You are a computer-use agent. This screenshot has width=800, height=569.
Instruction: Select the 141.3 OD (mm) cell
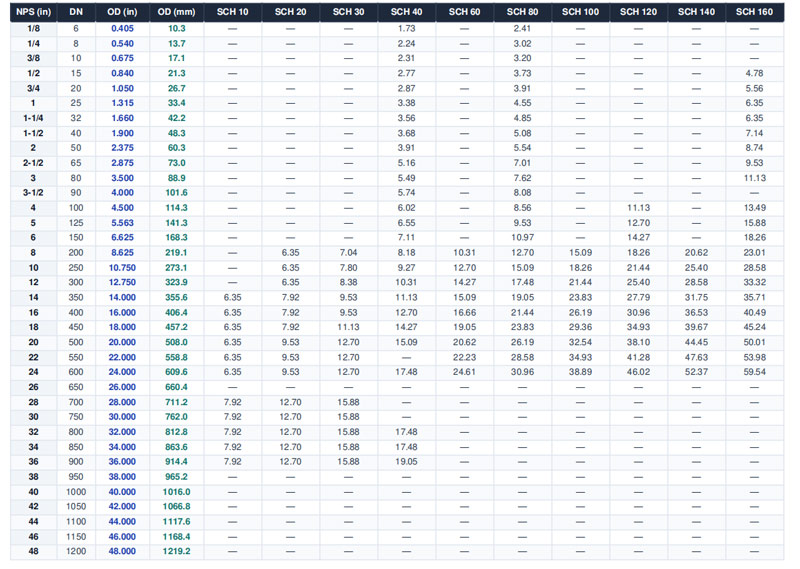pyautogui.click(x=177, y=223)
